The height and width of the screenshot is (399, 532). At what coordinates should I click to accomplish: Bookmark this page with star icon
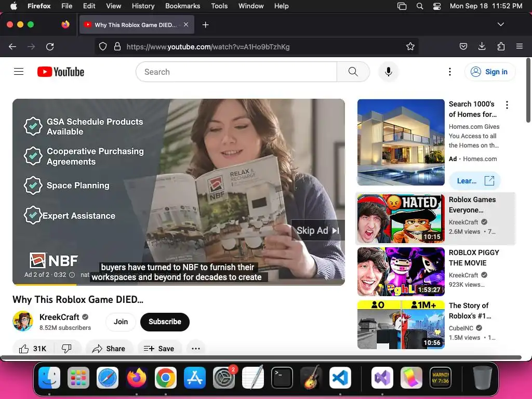click(410, 46)
